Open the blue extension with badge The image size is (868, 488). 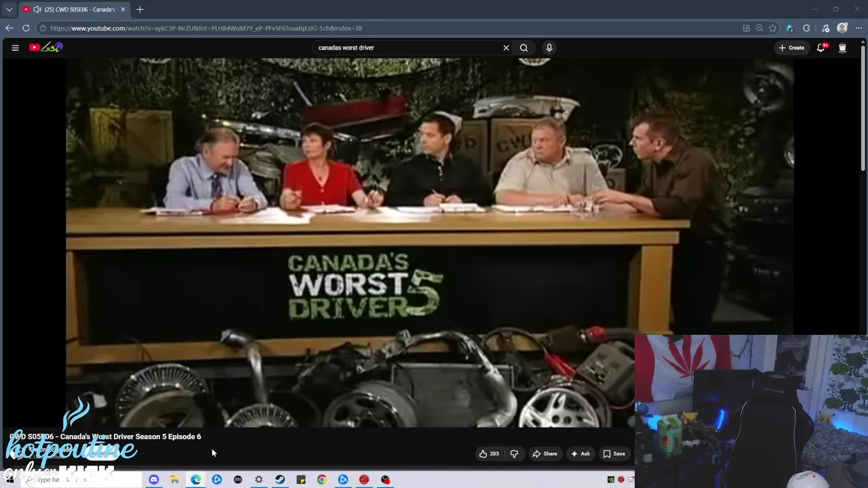point(789,28)
